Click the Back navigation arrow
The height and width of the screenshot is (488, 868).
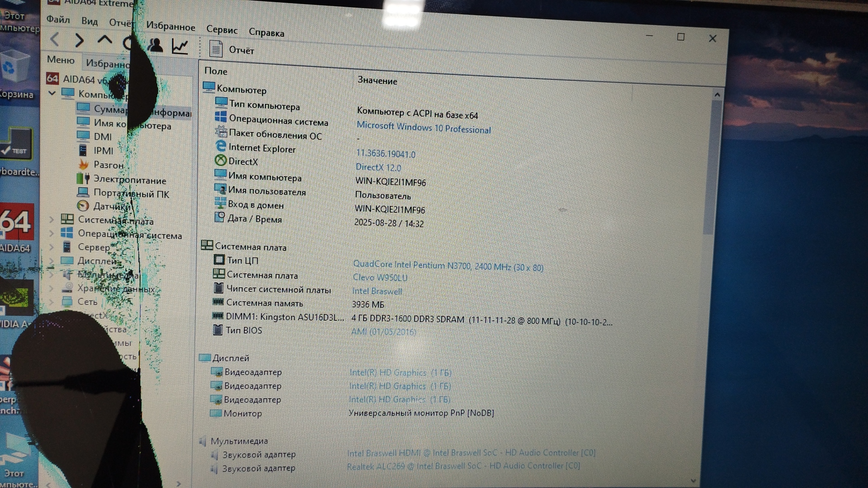(55, 40)
